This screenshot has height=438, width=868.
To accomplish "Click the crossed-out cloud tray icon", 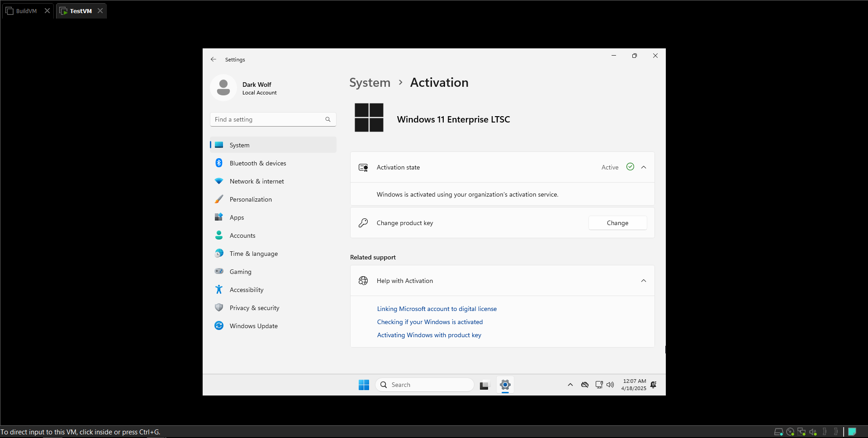I will click(585, 385).
